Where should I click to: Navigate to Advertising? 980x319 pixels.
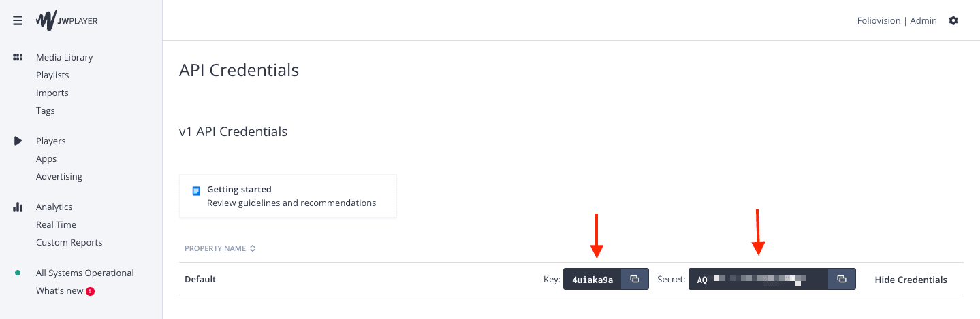(59, 176)
